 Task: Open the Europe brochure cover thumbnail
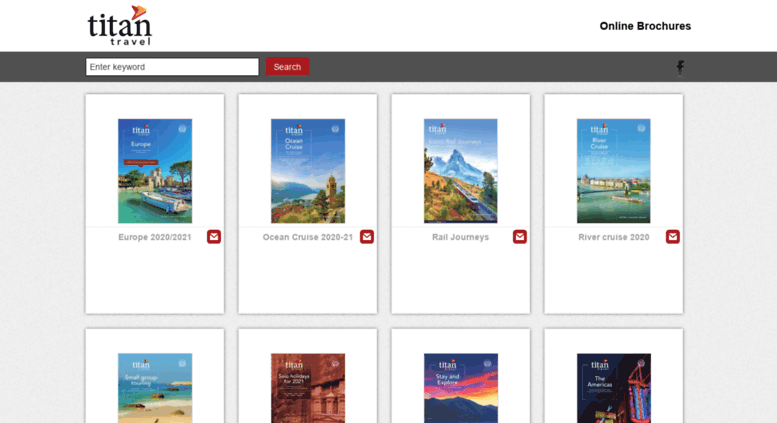click(x=155, y=171)
